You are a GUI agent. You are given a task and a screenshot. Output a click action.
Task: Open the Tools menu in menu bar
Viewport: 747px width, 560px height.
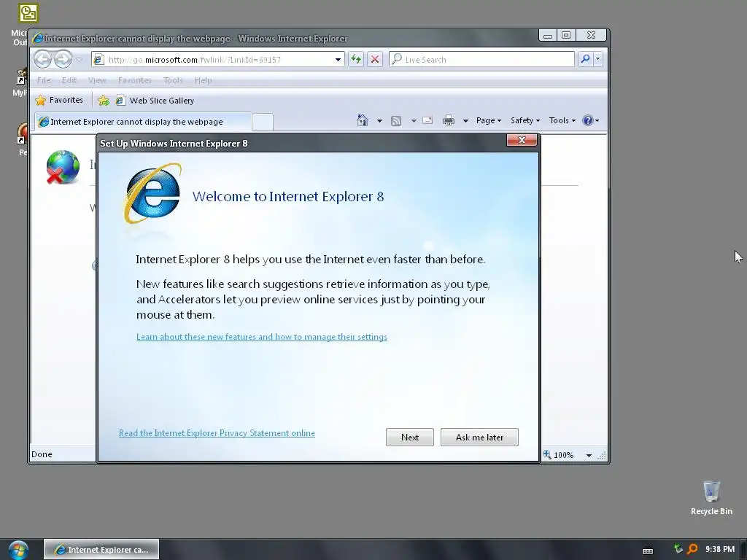pos(173,80)
